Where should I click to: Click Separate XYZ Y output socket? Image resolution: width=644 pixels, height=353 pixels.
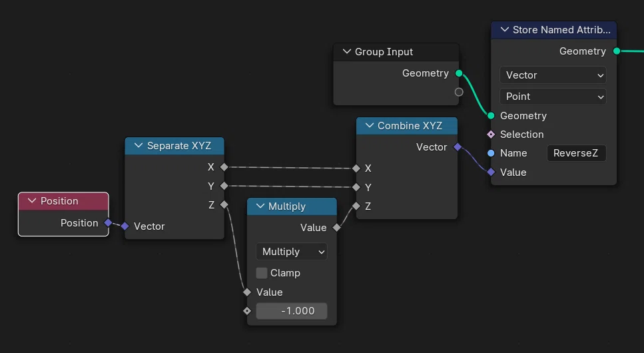(x=224, y=186)
